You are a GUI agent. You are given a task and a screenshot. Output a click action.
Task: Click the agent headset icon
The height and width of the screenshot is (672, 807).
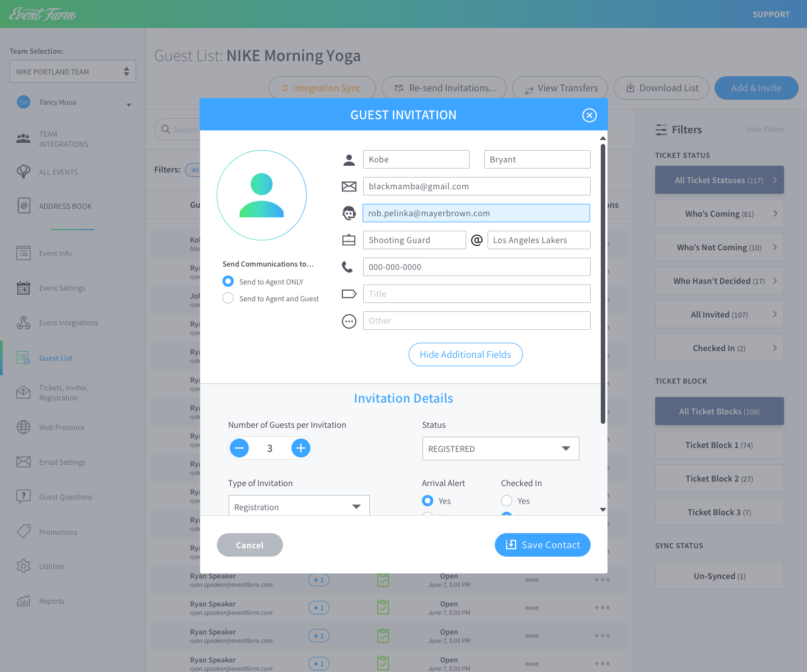click(x=349, y=213)
